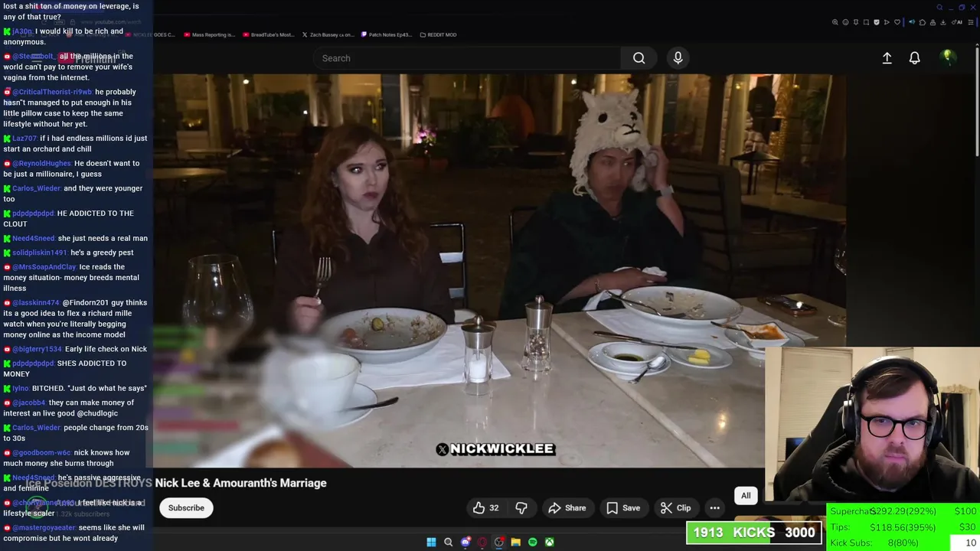Share the video
980x551 pixels.
coord(567,508)
